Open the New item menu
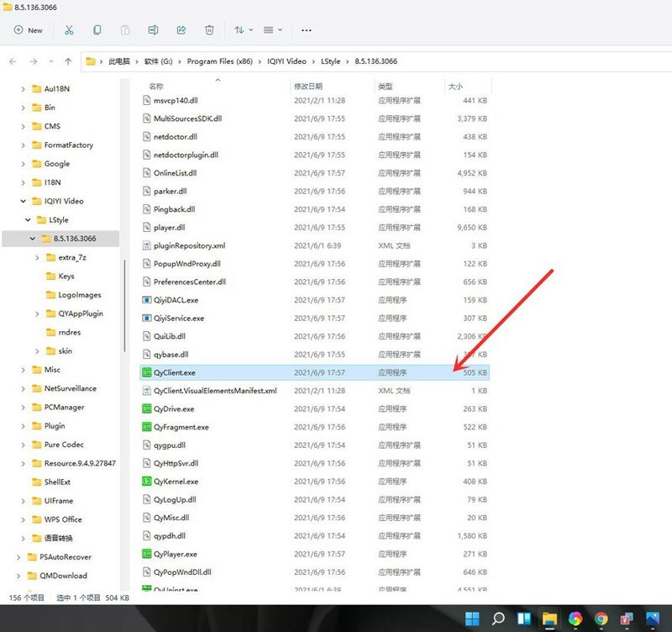Viewport: 672px width, 632px height. coord(29,30)
